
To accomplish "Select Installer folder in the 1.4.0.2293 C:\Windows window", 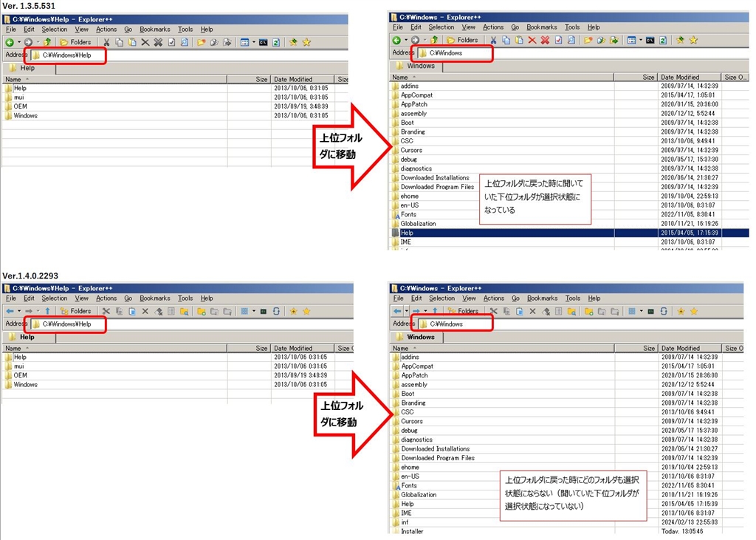I will (x=412, y=531).
